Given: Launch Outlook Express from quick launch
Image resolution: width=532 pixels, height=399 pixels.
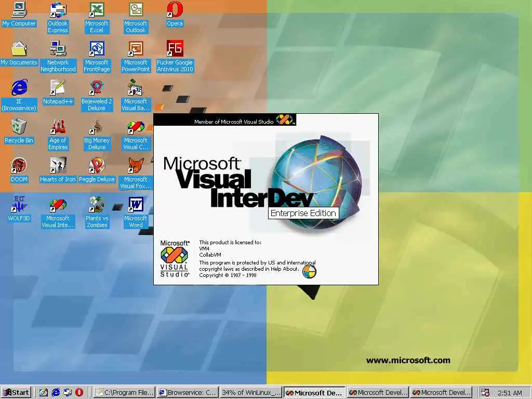Looking at the screenshot, I should point(68,393).
